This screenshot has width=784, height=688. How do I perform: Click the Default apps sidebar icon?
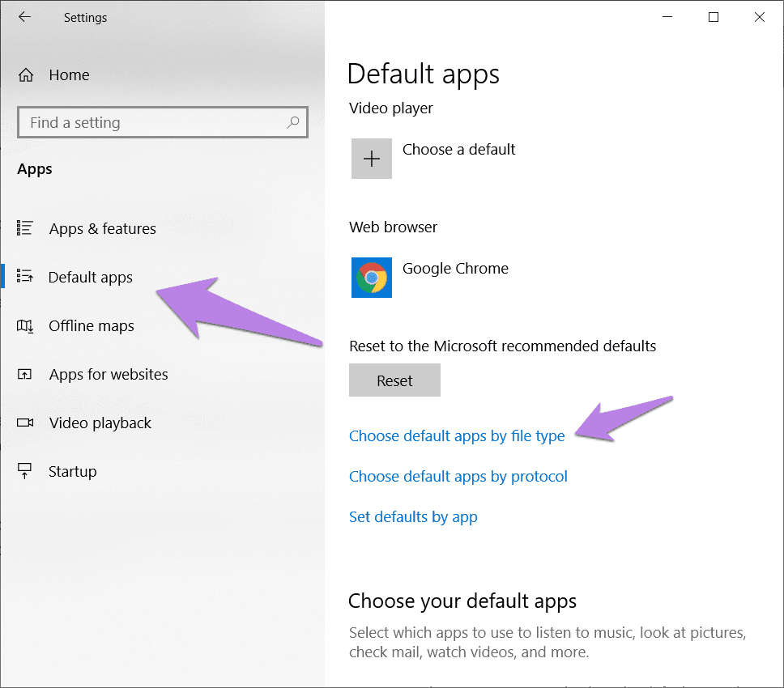pos(25,276)
